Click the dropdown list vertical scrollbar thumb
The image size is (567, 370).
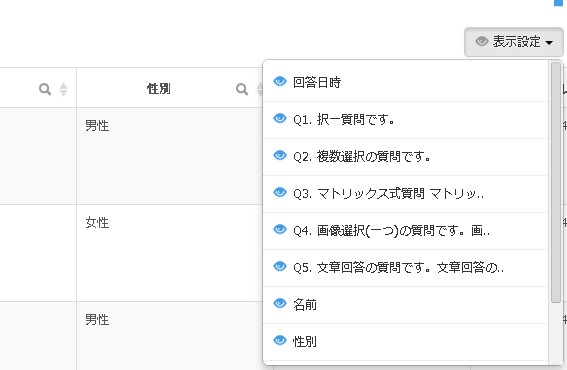point(555,182)
